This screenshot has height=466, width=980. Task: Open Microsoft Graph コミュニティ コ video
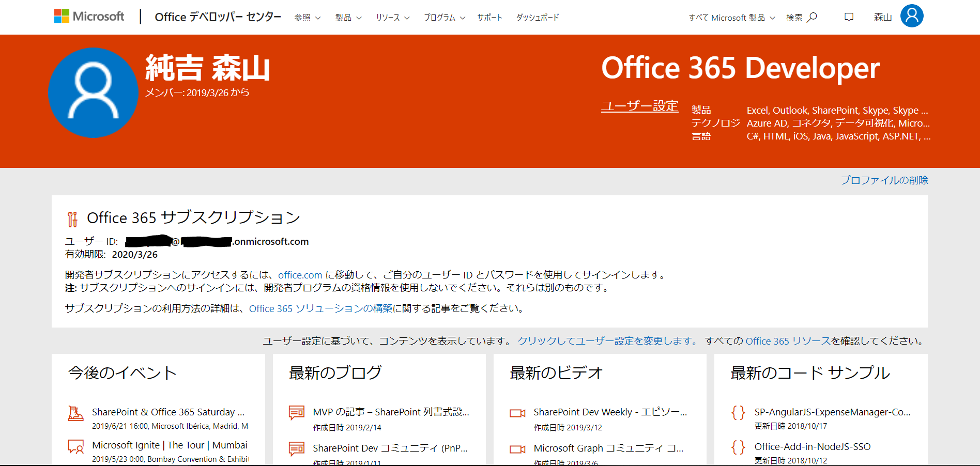(608, 448)
